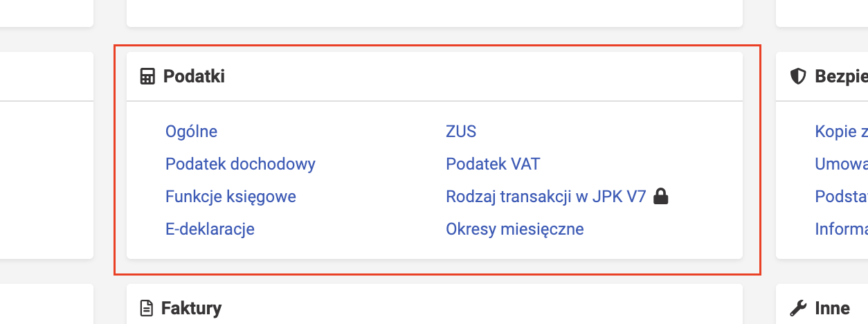The image size is (868, 324).
Task: Go to Okresy miesięczne
Action: (515, 228)
